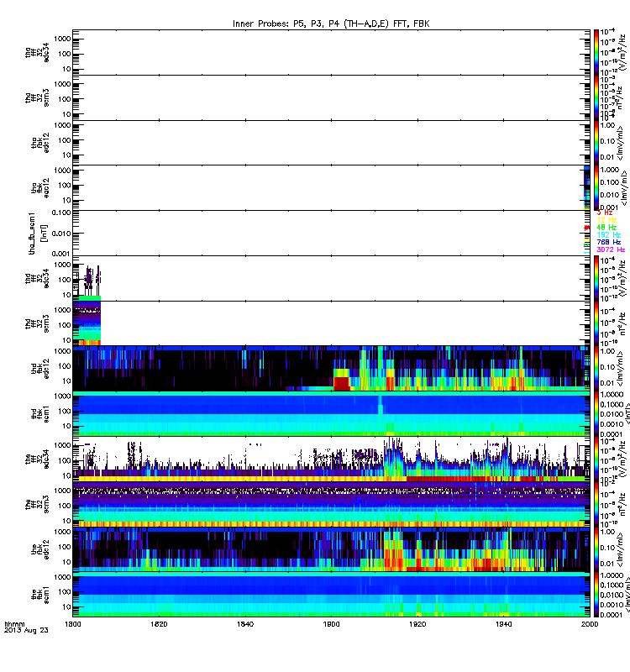
Task: Click the "the fbk scm1" panel label
Action: coord(40,595)
